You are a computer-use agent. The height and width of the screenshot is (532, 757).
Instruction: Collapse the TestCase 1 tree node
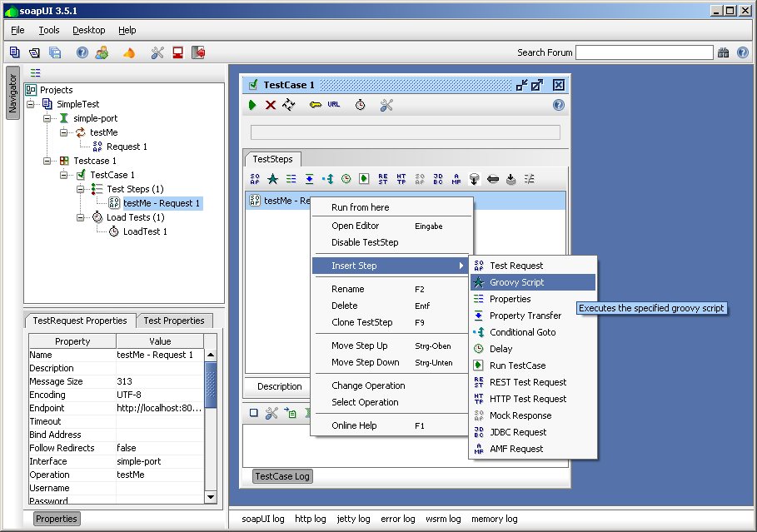[64, 175]
